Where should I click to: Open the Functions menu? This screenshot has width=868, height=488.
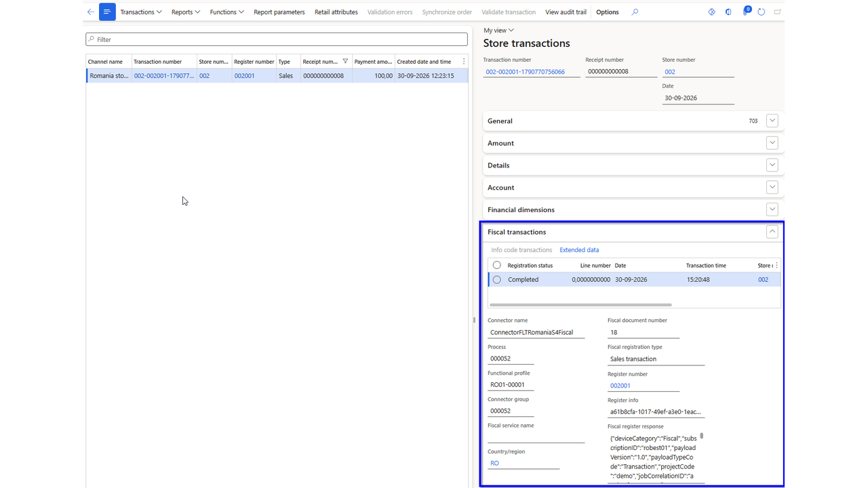tap(227, 12)
